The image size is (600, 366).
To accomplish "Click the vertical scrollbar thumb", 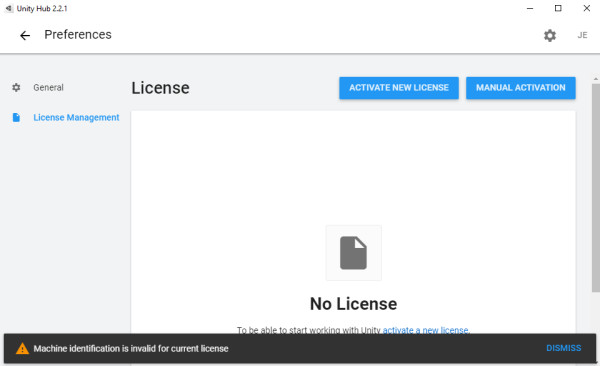I will pos(596,188).
